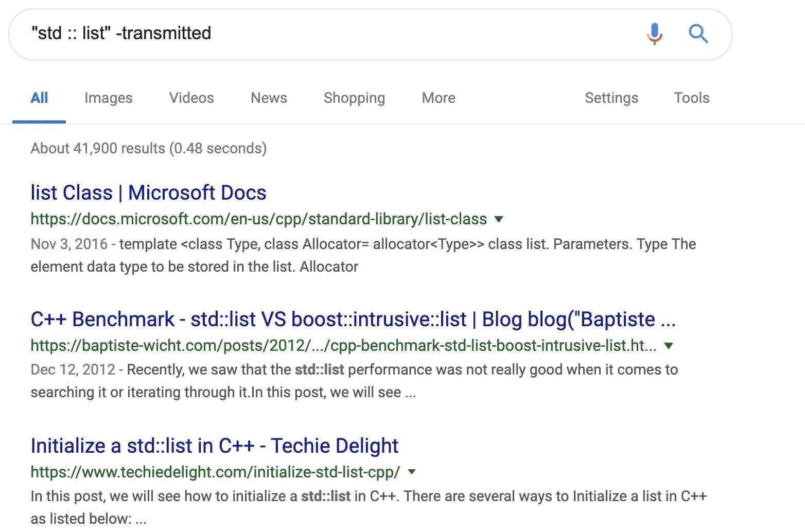Viewport: 805px width, 532px height.
Task: Click the techiedelight.com green URL text
Action: [x=215, y=472]
